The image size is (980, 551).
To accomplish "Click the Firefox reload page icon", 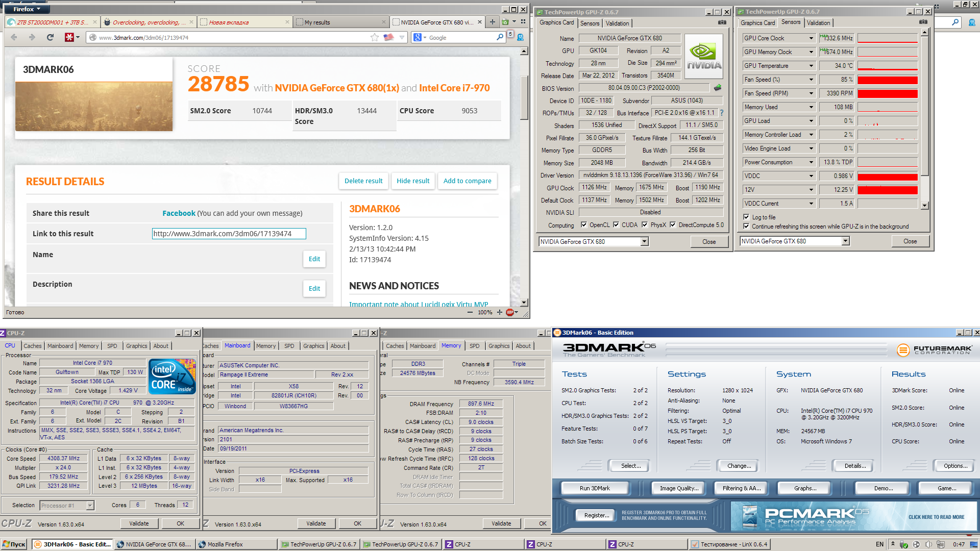I will tap(50, 37).
